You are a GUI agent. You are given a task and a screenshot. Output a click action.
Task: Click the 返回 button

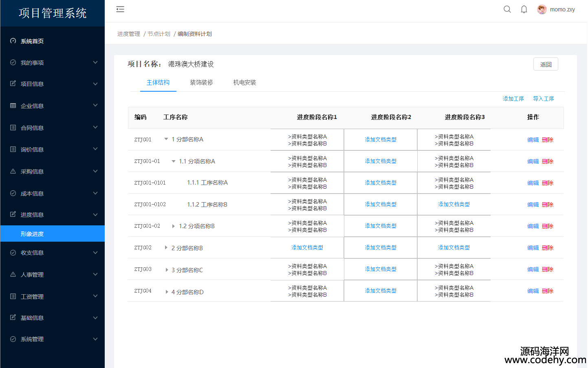pyautogui.click(x=546, y=64)
